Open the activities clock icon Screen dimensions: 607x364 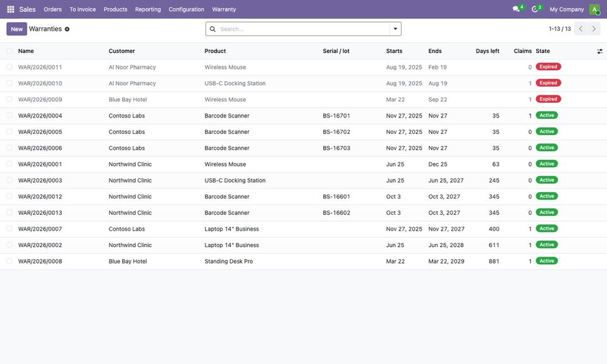point(535,9)
